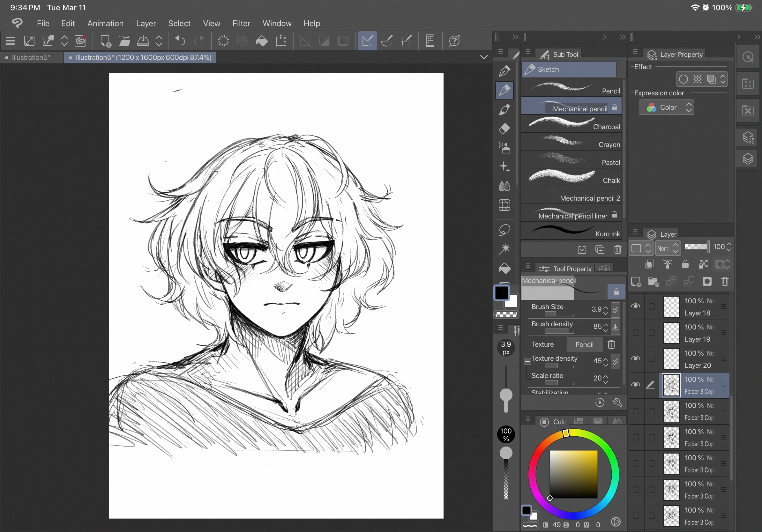Choose the Charcoal sub tool
762x532 pixels.
pos(571,124)
